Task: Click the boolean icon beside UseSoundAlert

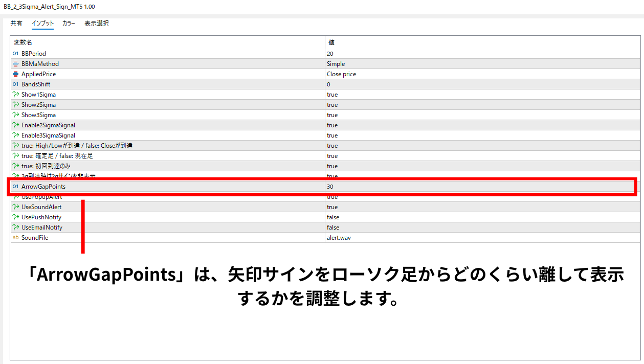Action: tap(15, 207)
